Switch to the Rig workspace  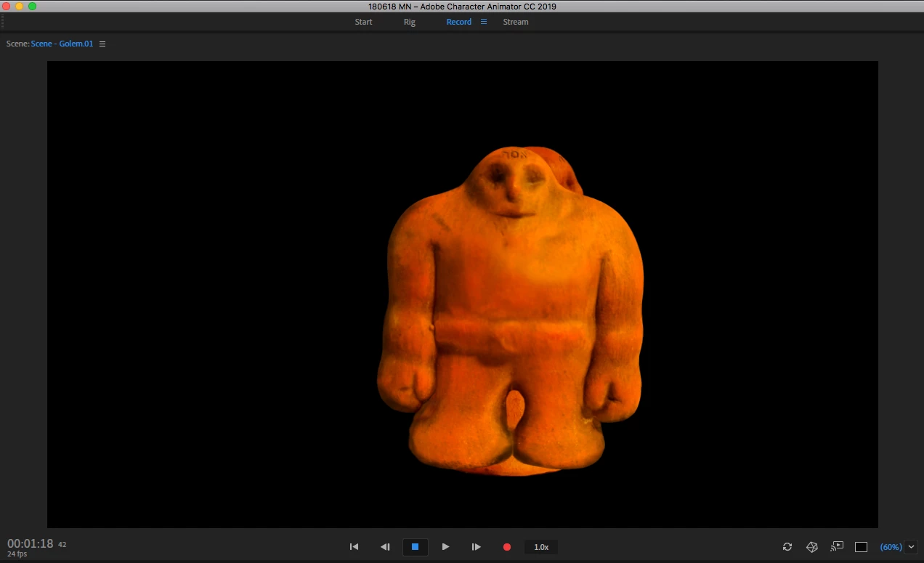click(410, 22)
